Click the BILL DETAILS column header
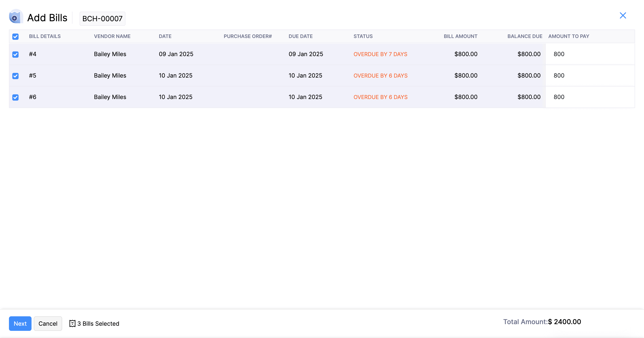This screenshot has width=644, height=338. click(45, 36)
